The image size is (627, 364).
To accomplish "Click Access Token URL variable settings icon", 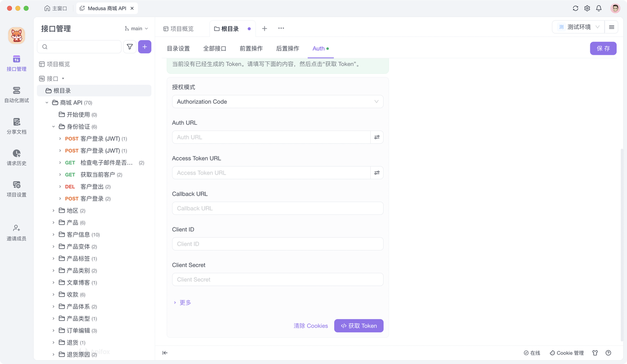I will coord(377,173).
